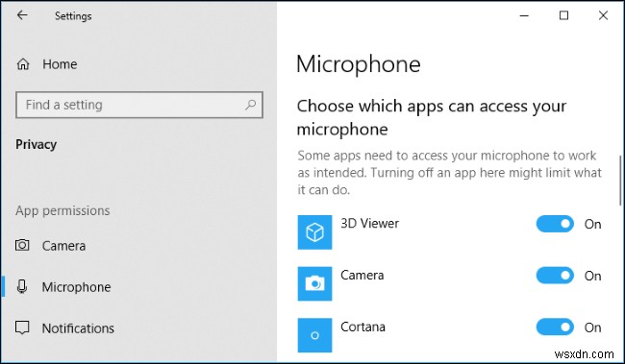This screenshot has height=364, width=625.
Task: Open Notifications privacy settings
Action: pyautogui.click(x=78, y=328)
